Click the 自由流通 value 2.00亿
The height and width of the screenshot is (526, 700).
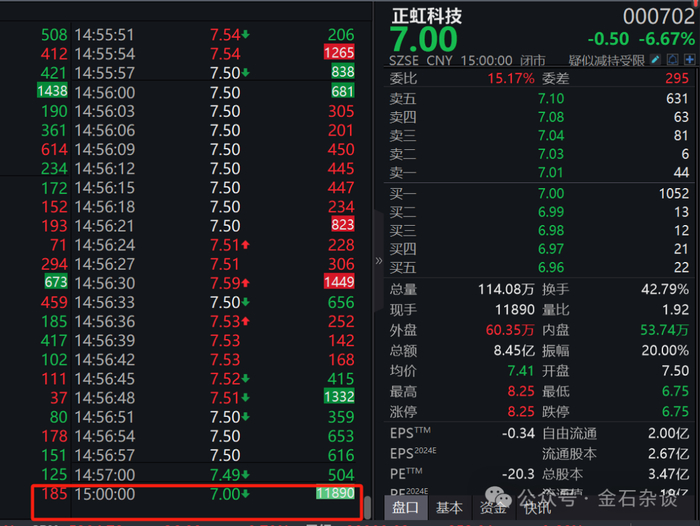[x=669, y=433]
